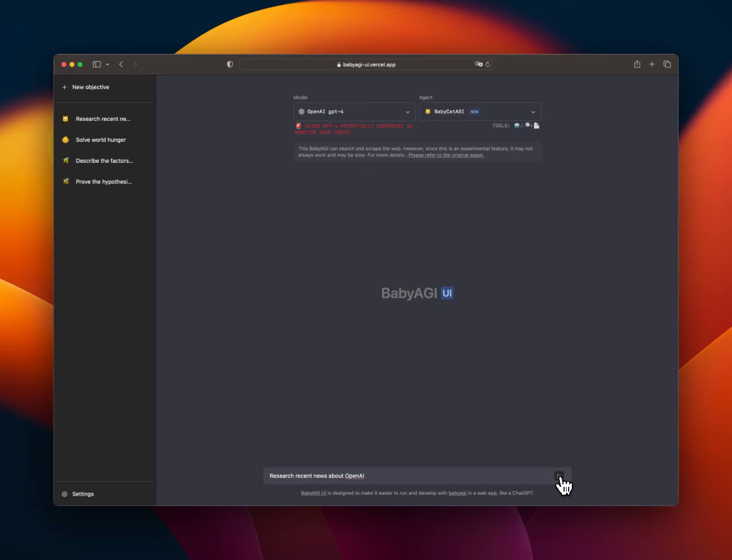Click the translate icon in the address bar
The width and height of the screenshot is (732, 560).
tap(478, 64)
